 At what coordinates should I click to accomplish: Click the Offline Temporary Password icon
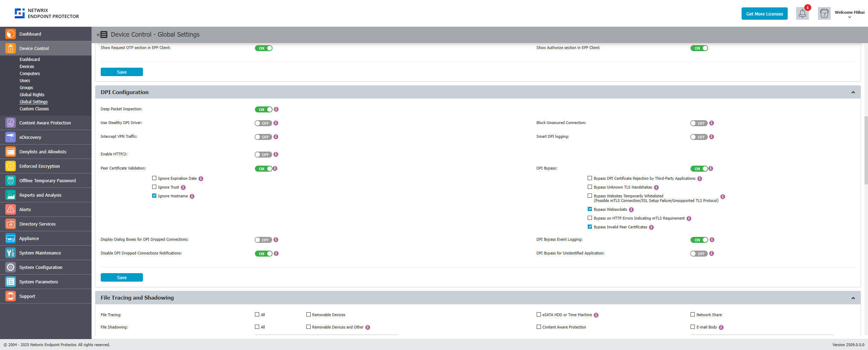tap(10, 180)
